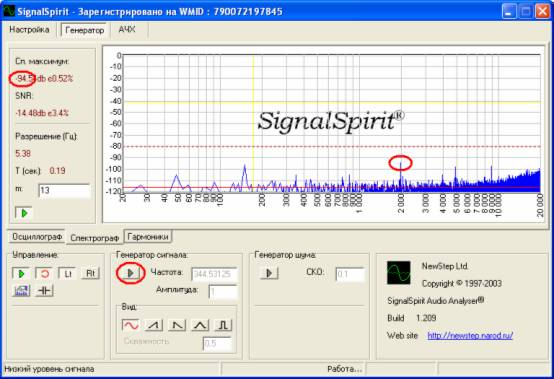Minimize the SignalSpirit window
The width and height of the screenshot is (554, 379).
[508, 11]
